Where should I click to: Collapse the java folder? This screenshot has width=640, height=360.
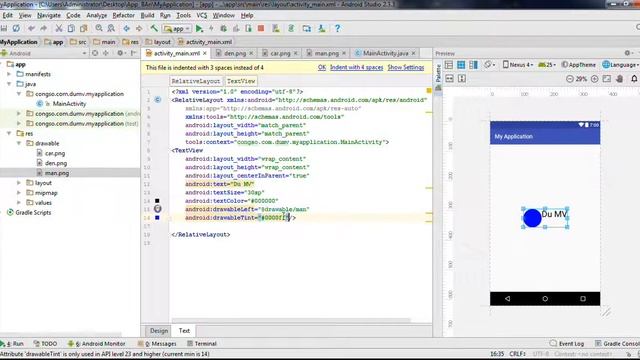9,84
